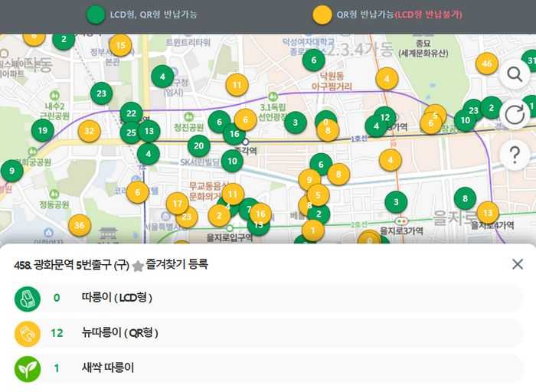Select the green station marker 19

pyautogui.click(x=42, y=130)
